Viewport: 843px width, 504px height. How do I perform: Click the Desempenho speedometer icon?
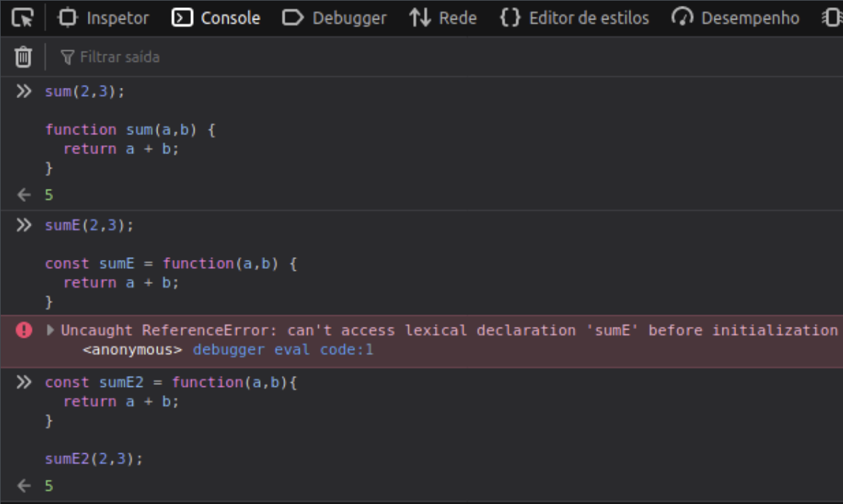683,17
